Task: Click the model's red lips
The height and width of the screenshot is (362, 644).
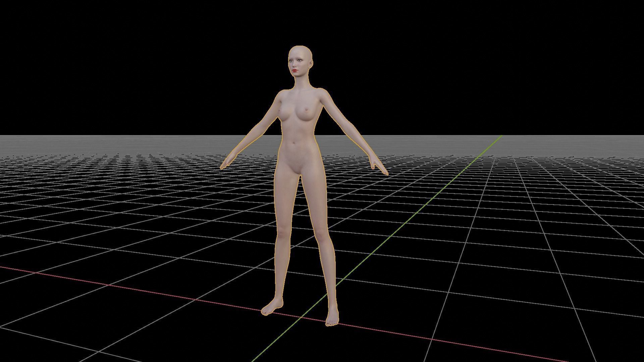Action: 294,71
